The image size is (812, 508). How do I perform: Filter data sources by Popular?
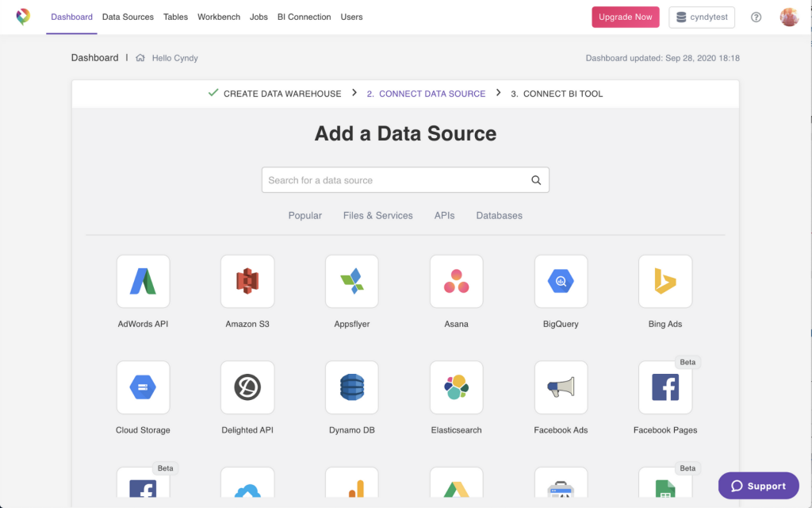click(x=305, y=216)
